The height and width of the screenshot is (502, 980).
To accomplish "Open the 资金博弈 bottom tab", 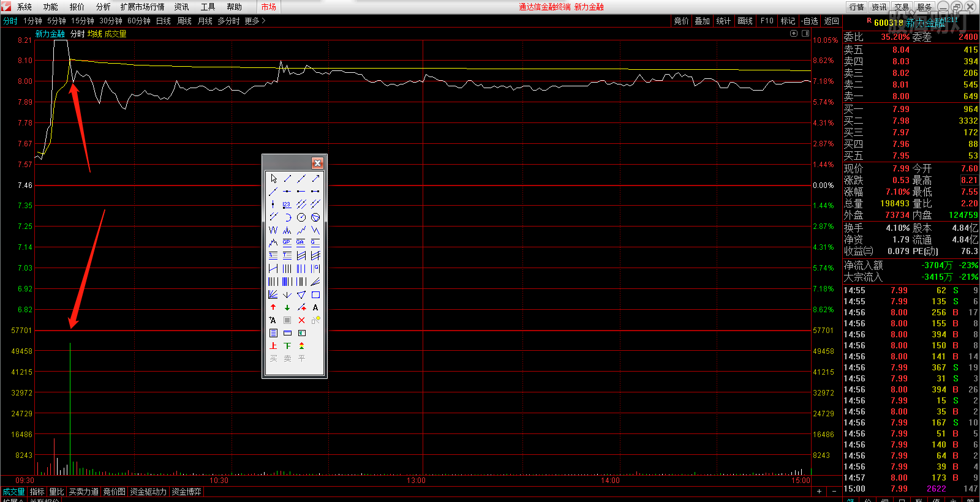I will coord(187,492).
